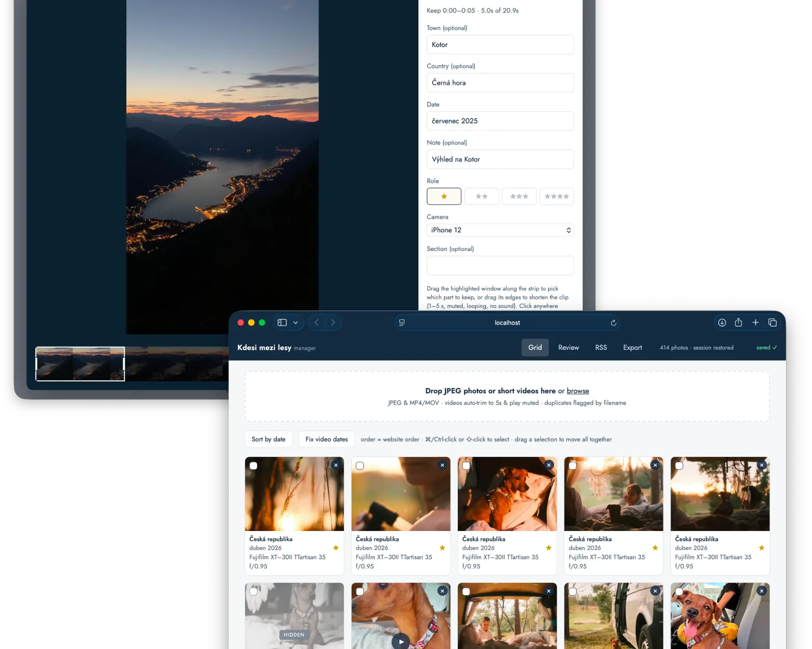This screenshot has width=812, height=649.
Task: Open Camera dropdown showing iPhone 12
Action: pos(500,230)
